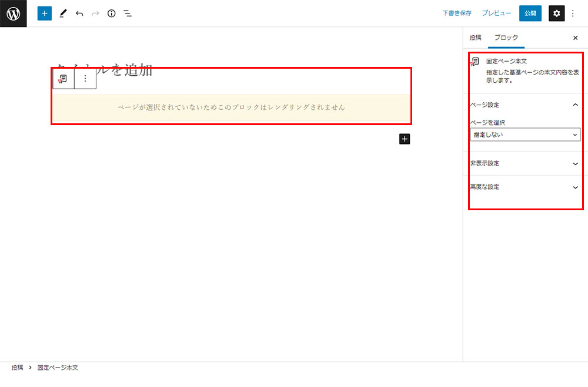
Task: Open block toolbar more options menu
Action: tap(85, 78)
